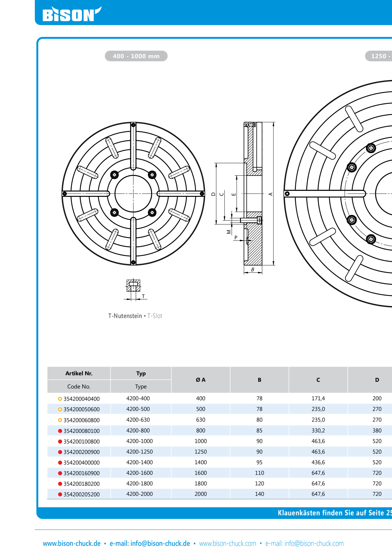This screenshot has height=555, width=392.
Task: Click the red dot marker beside 354200200900
Action: pyautogui.click(x=60, y=452)
